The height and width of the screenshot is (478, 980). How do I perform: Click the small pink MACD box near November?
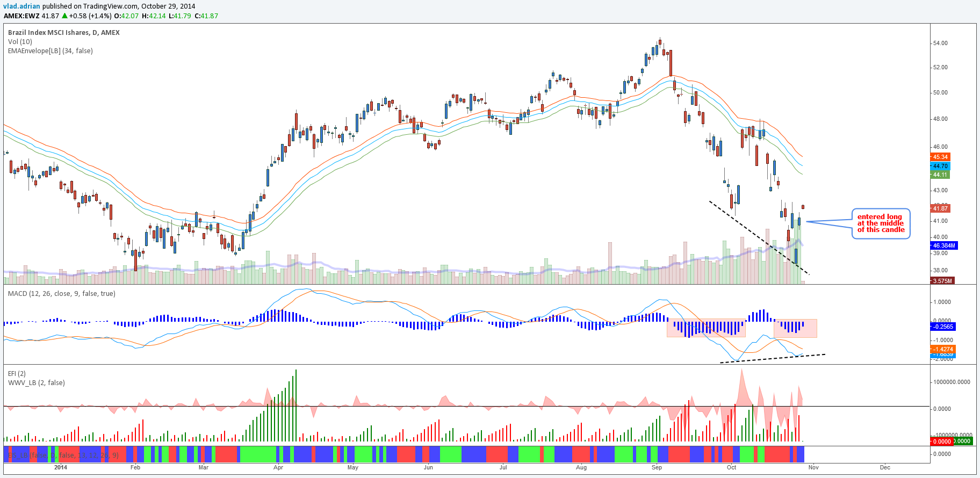[x=795, y=328]
